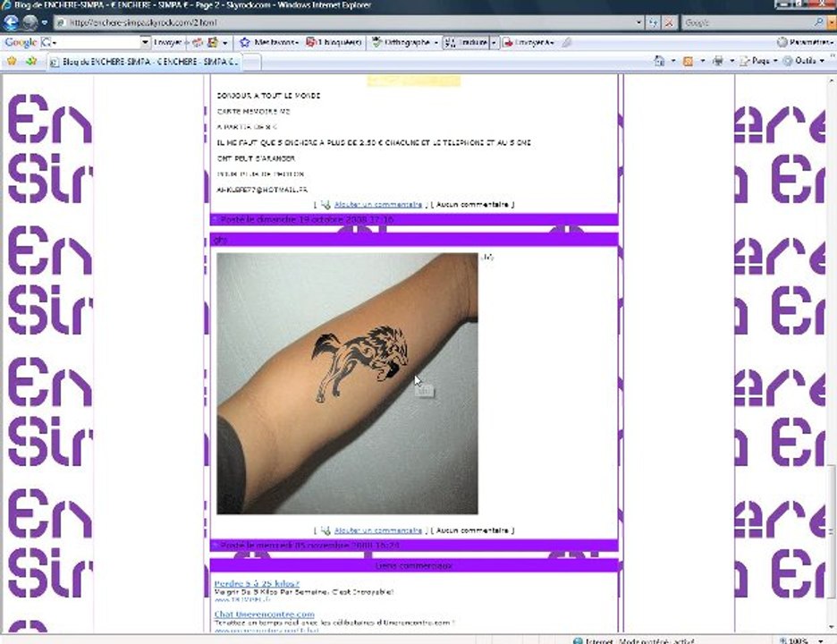Click the BONJOUR A TOUT LE MONDE text
This screenshot has width=837, height=644.
(268, 96)
